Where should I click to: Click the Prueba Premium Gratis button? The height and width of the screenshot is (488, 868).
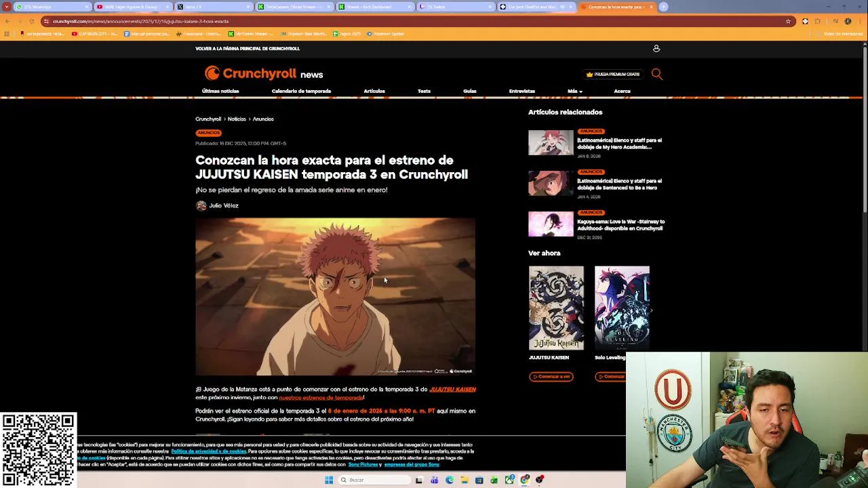click(613, 74)
